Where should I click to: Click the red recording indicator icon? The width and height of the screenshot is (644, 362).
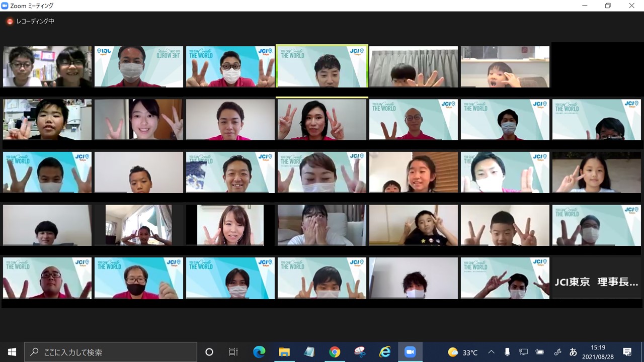point(10,22)
